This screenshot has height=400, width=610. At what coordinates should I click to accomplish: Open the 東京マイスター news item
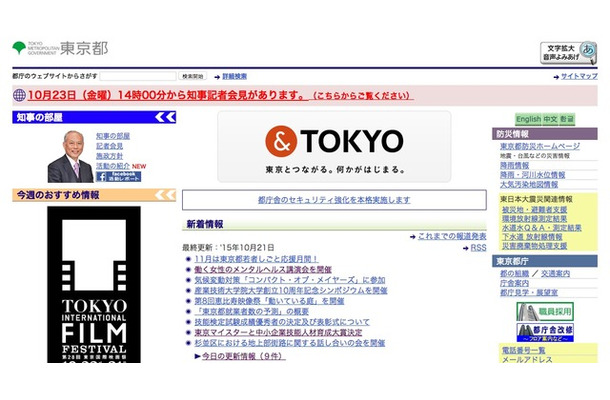click(x=278, y=332)
